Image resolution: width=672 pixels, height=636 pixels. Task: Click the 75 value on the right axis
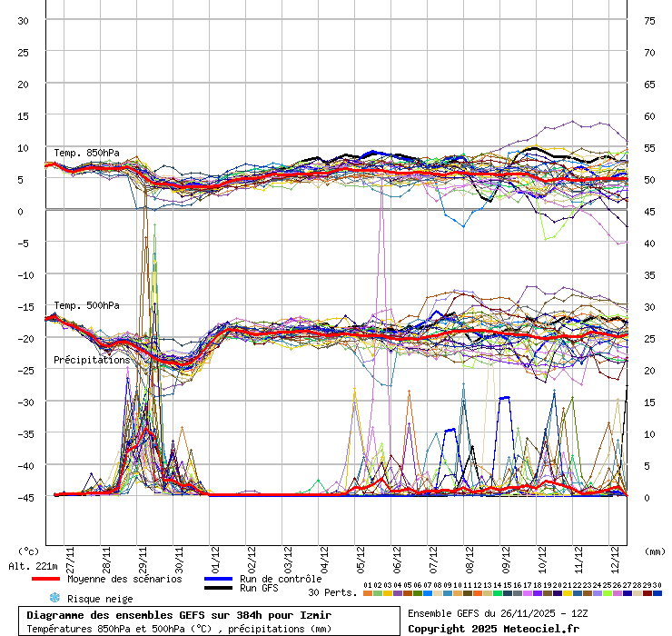point(649,21)
